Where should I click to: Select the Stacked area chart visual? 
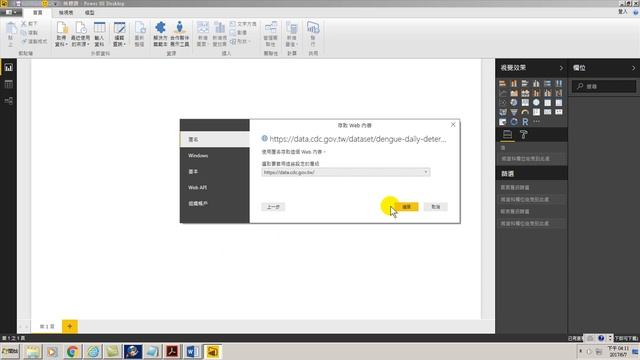(x=525, y=93)
